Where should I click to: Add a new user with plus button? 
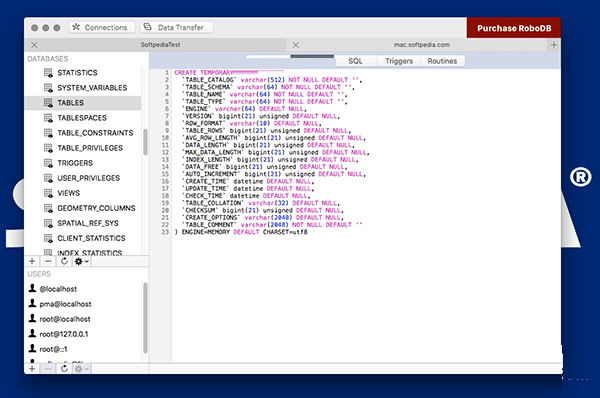click(x=32, y=369)
